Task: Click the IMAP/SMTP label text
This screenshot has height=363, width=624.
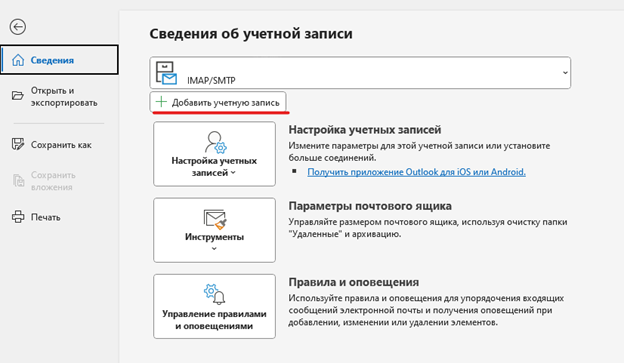Action: pos(211,80)
